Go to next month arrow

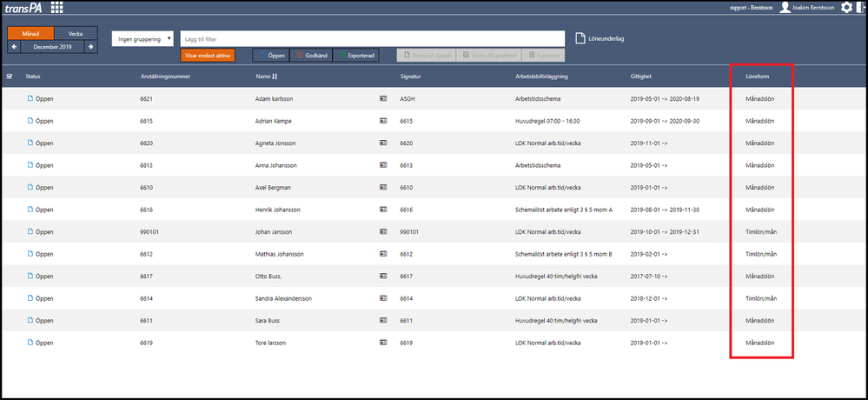tap(91, 47)
